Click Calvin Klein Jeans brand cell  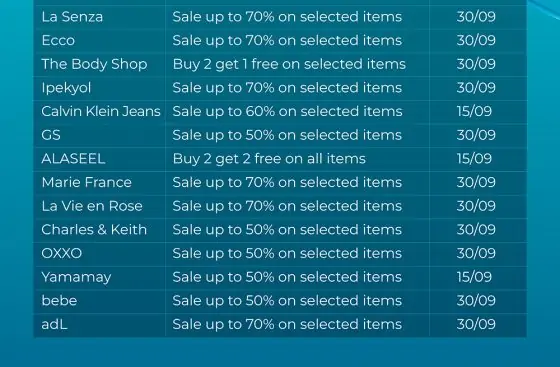pos(101,111)
